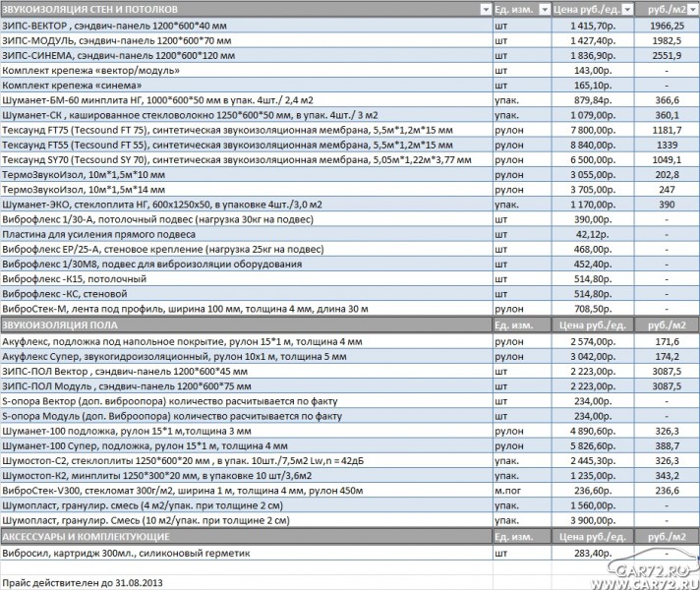Select 3087,5 value in ЗИПС-ПОЛ Модуль row
The width and height of the screenshot is (700, 590).
(667, 386)
